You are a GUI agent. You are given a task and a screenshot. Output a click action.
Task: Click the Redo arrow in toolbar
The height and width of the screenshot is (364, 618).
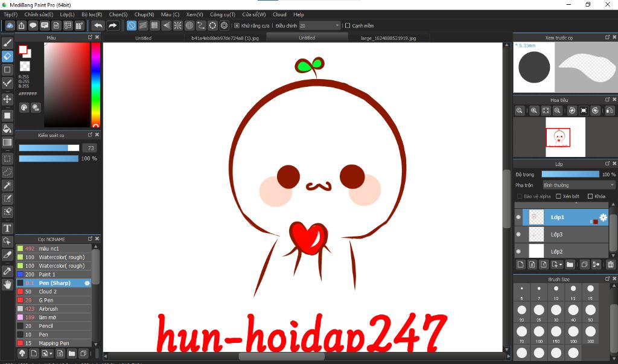click(x=113, y=25)
